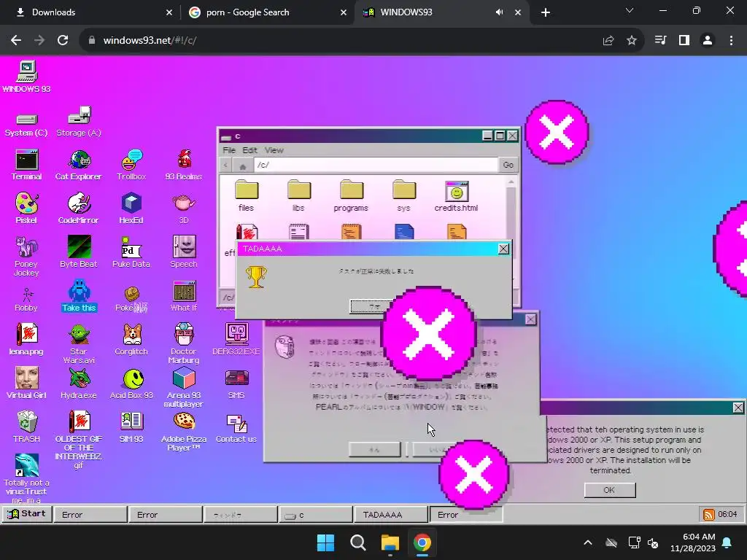Open What If icon

pyautogui.click(x=183, y=296)
